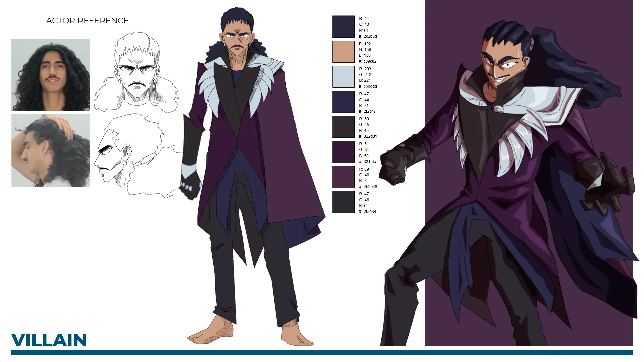Open the front-facing actor reference photo
Viewport: 644px width, 362px height.
(50, 75)
